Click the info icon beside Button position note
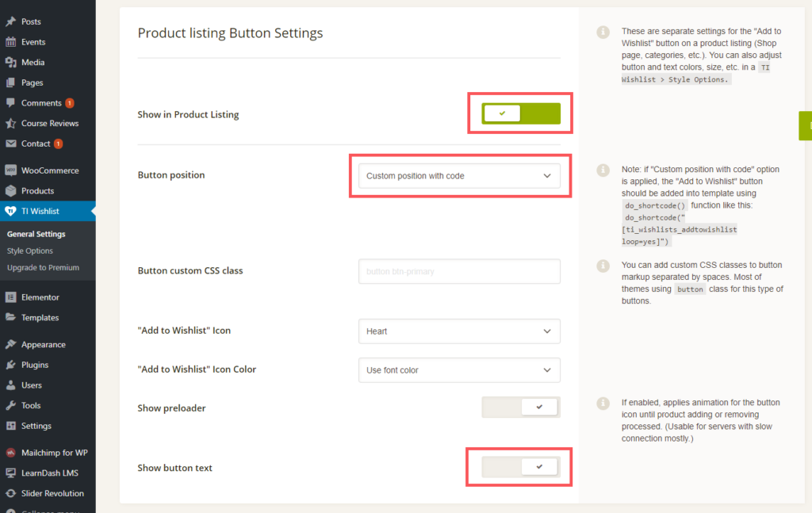Screen dimensions: 812x513 click(603, 170)
